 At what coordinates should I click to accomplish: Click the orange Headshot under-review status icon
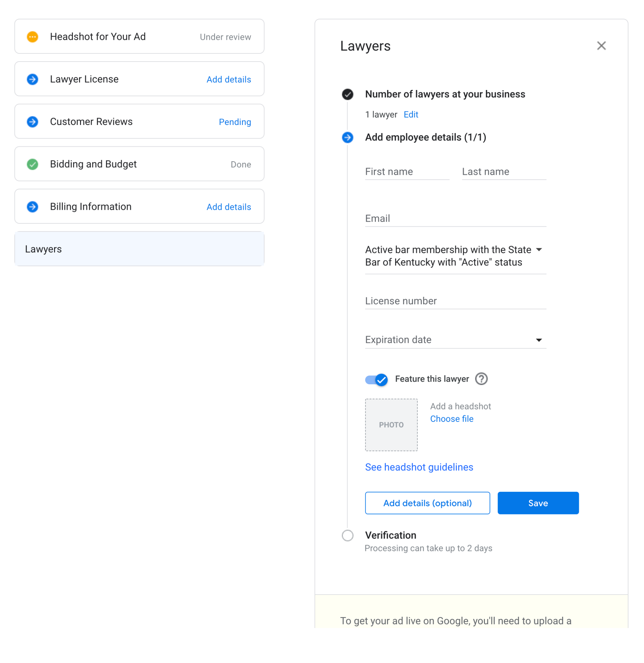(32, 37)
